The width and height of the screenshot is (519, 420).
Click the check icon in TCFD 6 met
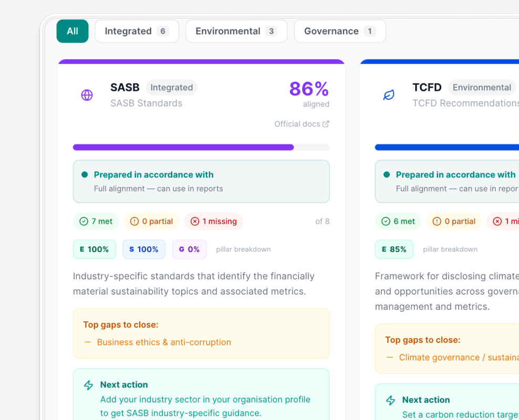tap(386, 221)
